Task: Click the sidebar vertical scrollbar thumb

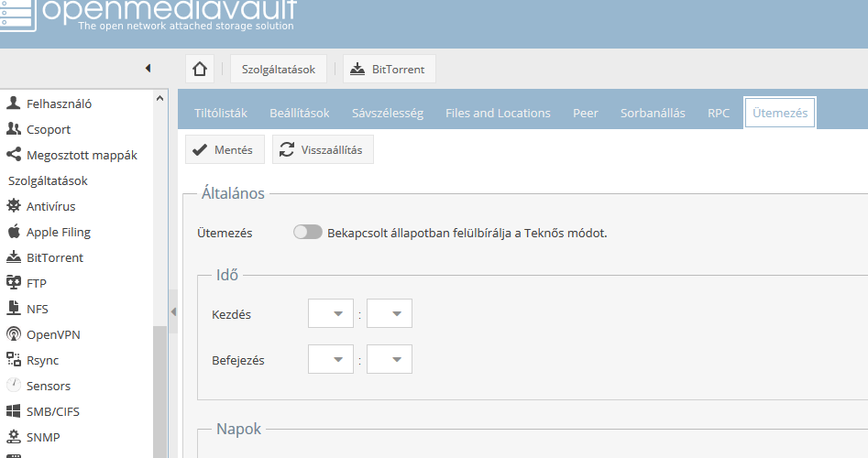Action: tap(160, 392)
